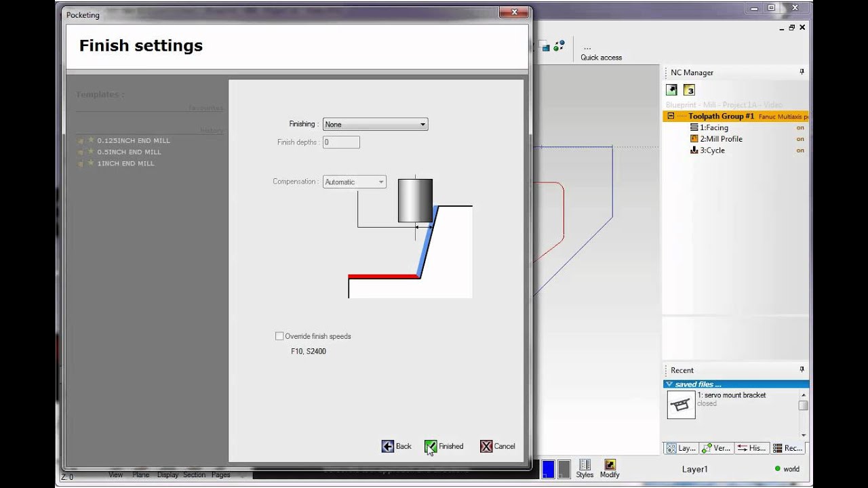The height and width of the screenshot is (488, 868).
Task: Click overlapping windows toolbar icon
Action: (544, 46)
